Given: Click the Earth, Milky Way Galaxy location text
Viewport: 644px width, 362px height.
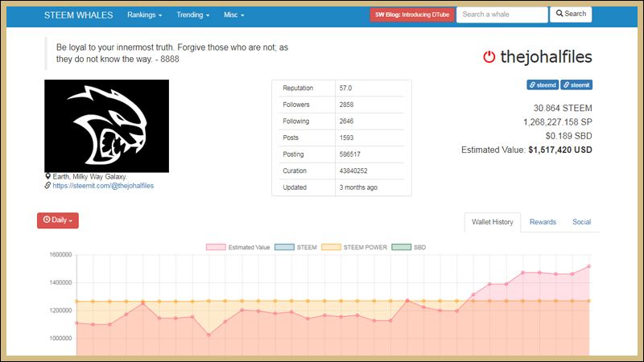Looking at the screenshot, I should point(89,176).
